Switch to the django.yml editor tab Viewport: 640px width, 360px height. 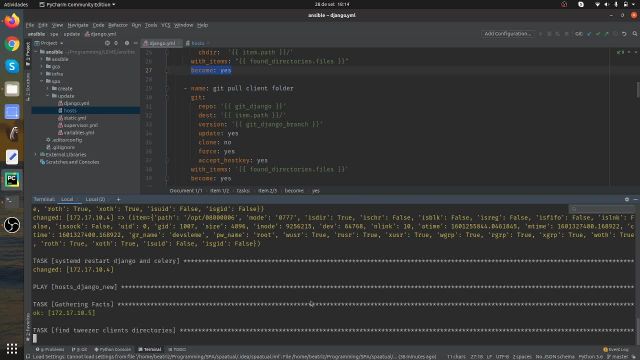click(162, 43)
